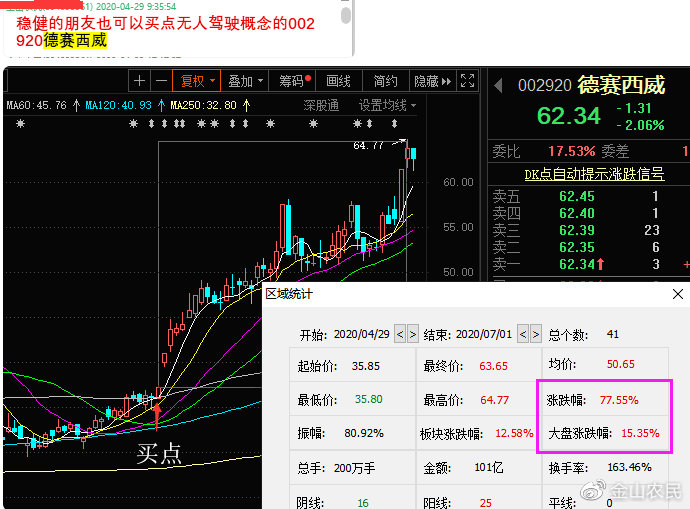
Task: Open the 筹码 chip distribution panel
Action: click(294, 81)
